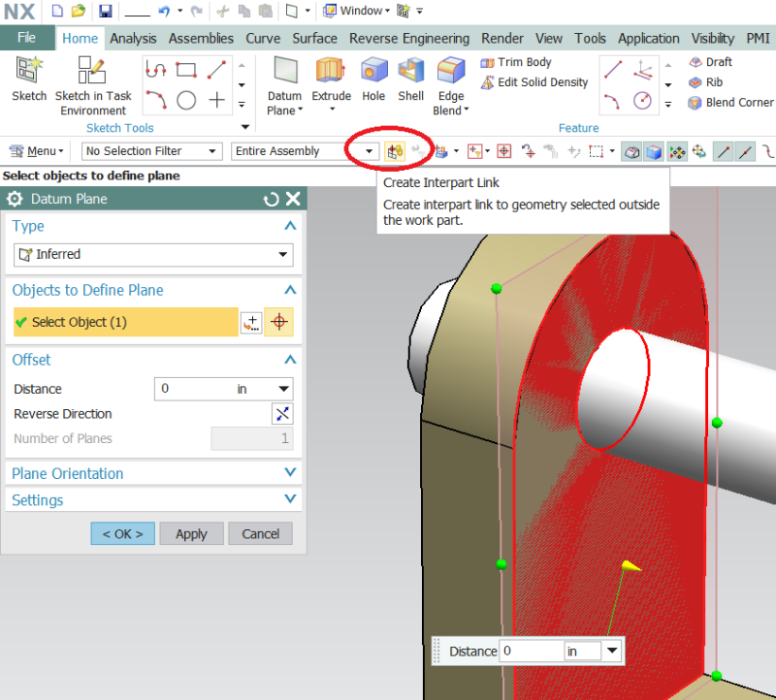Open the Distance unit dropdown in dialog

click(283, 390)
